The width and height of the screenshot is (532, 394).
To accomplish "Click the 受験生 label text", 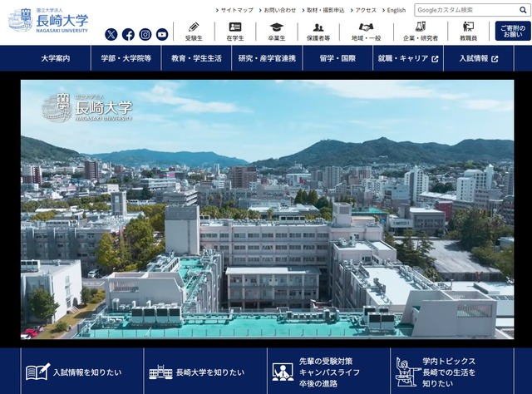I will point(194,38).
